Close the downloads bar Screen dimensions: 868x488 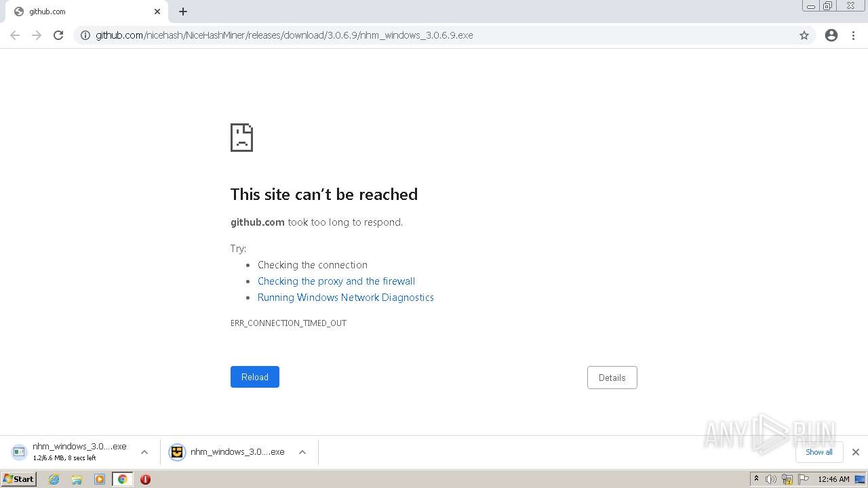coord(856,452)
